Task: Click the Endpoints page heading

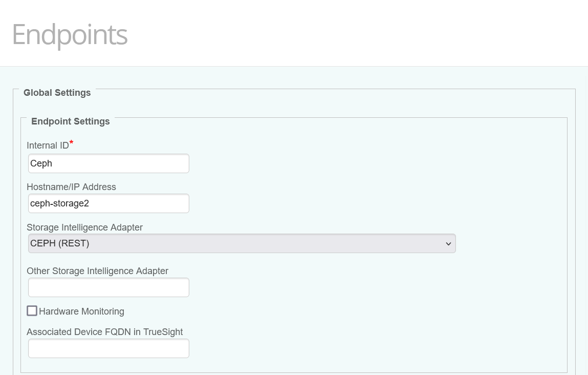Action: (x=70, y=35)
